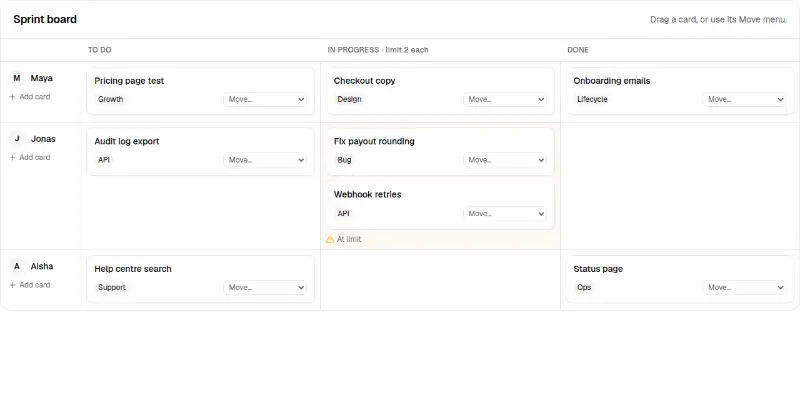Click the At limit warning icon
This screenshot has height=400, width=800.
click(x=330, y=239)
